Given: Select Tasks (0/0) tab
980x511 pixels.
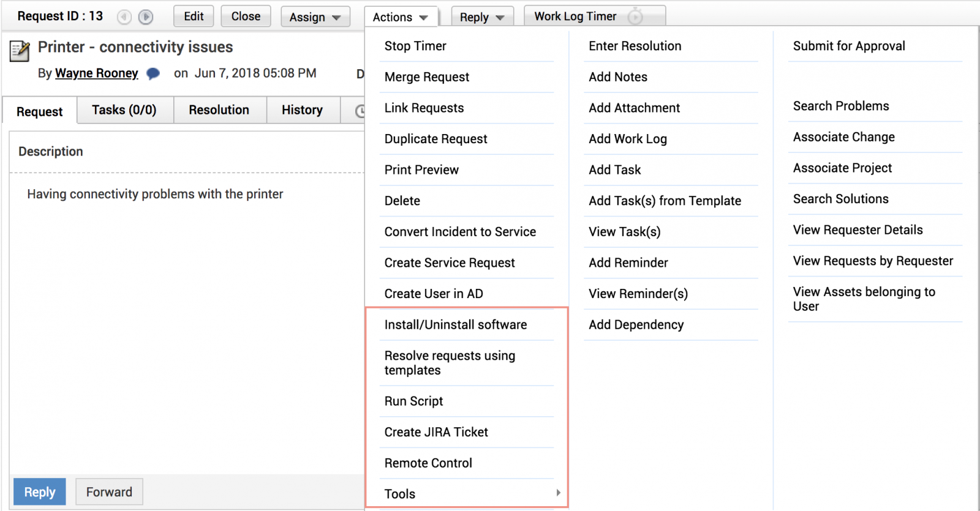Looking at the screenshot, I should point(124,110).
